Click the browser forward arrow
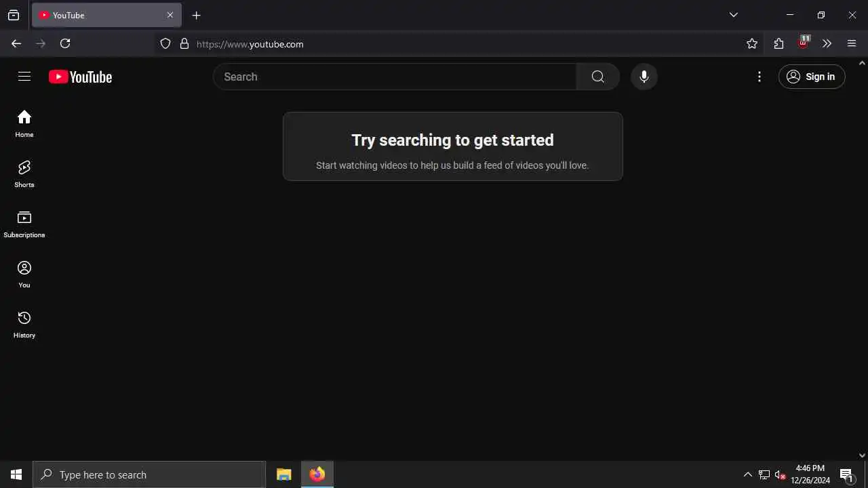The height and width of the screenshot is (488, 868). point(41,43)
